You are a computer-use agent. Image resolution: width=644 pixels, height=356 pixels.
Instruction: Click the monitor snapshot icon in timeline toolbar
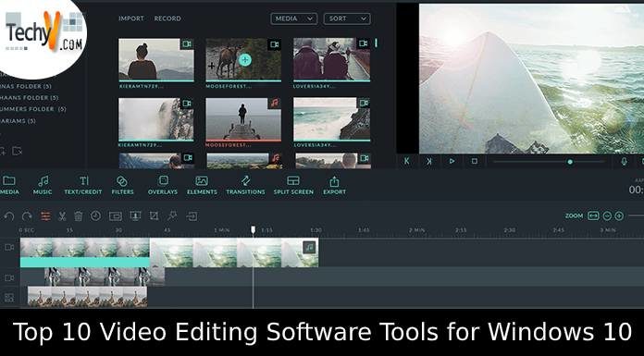pyautogui.click(x=135, y=215)
